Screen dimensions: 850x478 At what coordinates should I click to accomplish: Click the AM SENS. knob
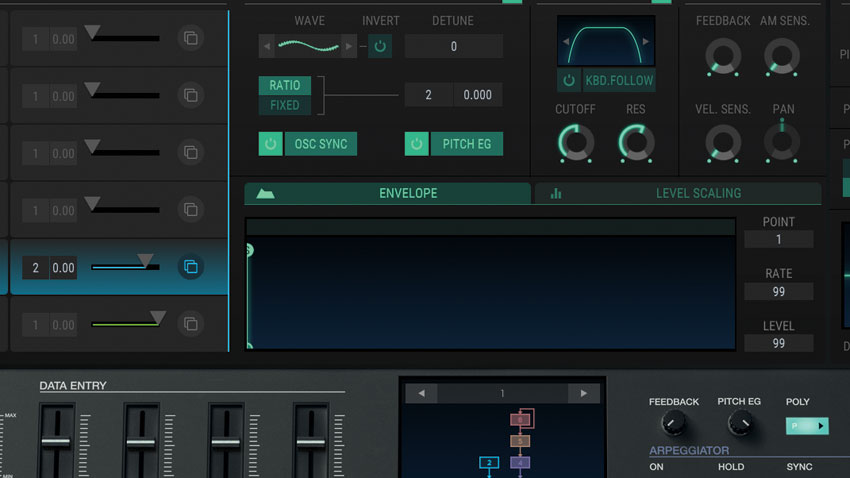pyautogui.click(x=782, y=56)
